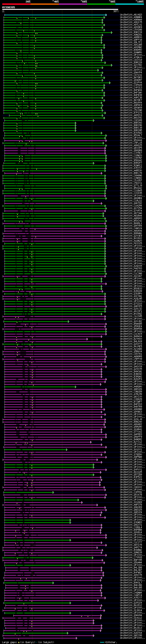Click the purple ~60% identity legend segment

point(73,4)
